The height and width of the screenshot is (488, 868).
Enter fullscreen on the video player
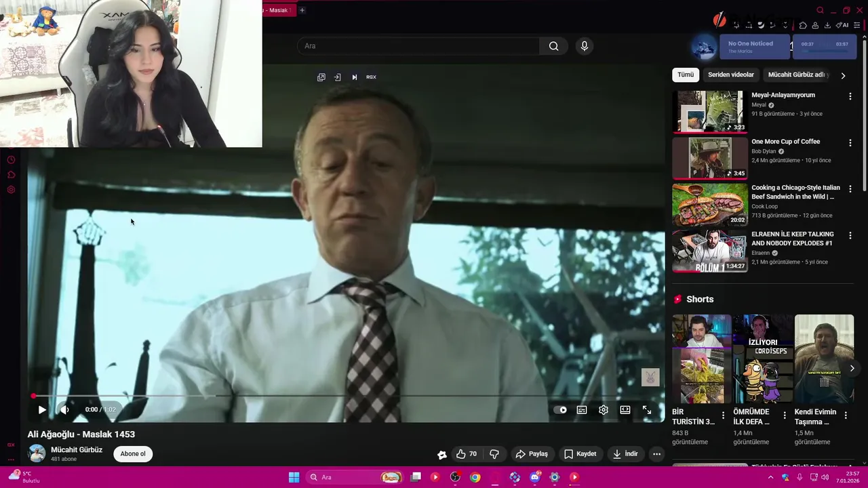(x=647, y=409)
